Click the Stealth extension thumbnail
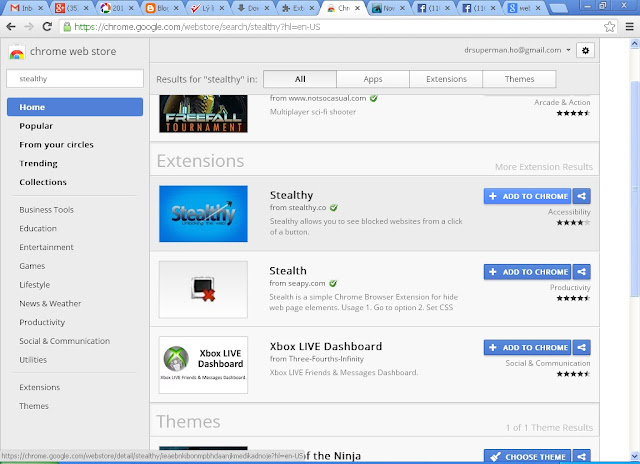The image size is (640, 464). click(203, 289)
